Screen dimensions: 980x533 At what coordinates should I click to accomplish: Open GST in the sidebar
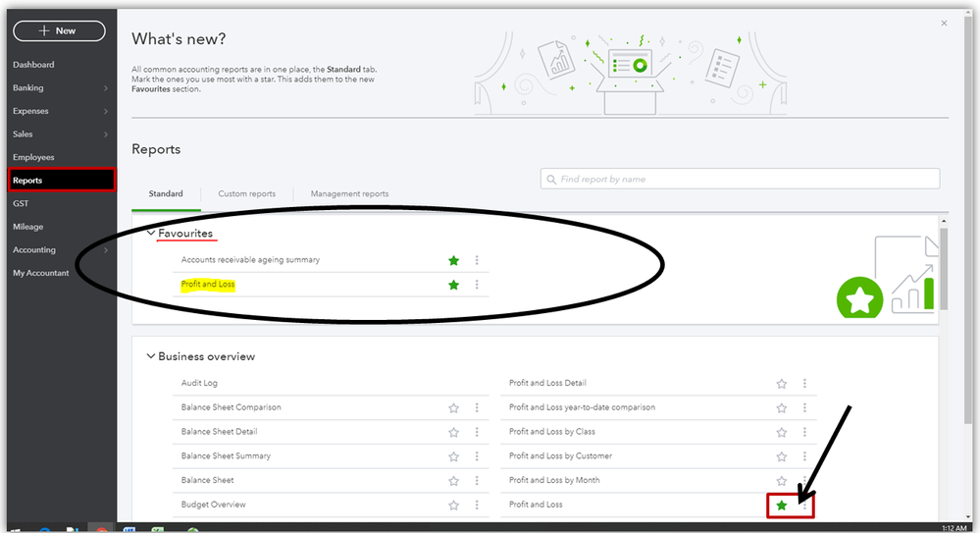(x=21, y=203)
